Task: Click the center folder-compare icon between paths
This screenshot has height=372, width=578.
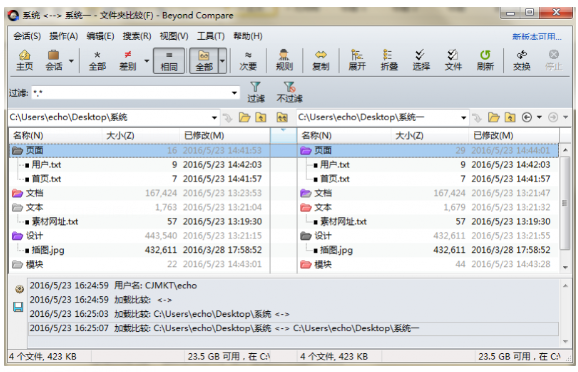Action: pyautogui.click(x=282, y=118)
